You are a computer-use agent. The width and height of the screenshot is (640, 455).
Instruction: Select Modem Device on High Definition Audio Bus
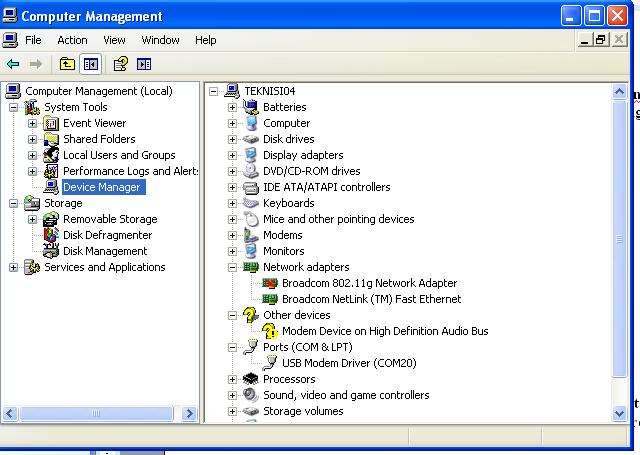(385, 331)
